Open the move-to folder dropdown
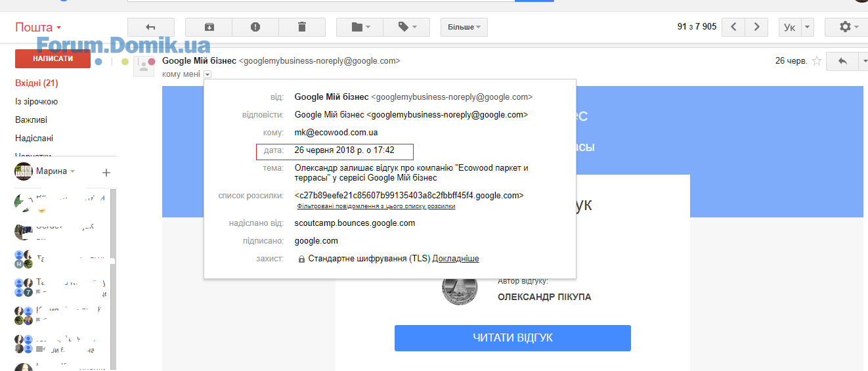The height and width of the screenshot is (371, 868). coord(360,27)
